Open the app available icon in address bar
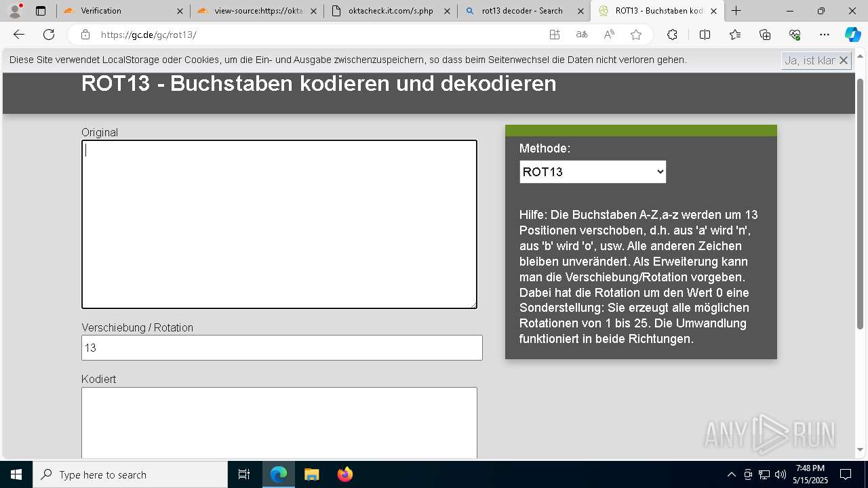The height and width of the screenshot is (488, 868). [555, 35]
